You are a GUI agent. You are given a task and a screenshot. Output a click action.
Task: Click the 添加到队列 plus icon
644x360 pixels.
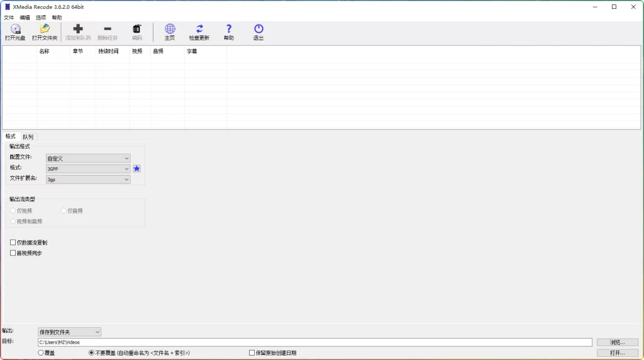pyautogui.click(x=77, y=29)
